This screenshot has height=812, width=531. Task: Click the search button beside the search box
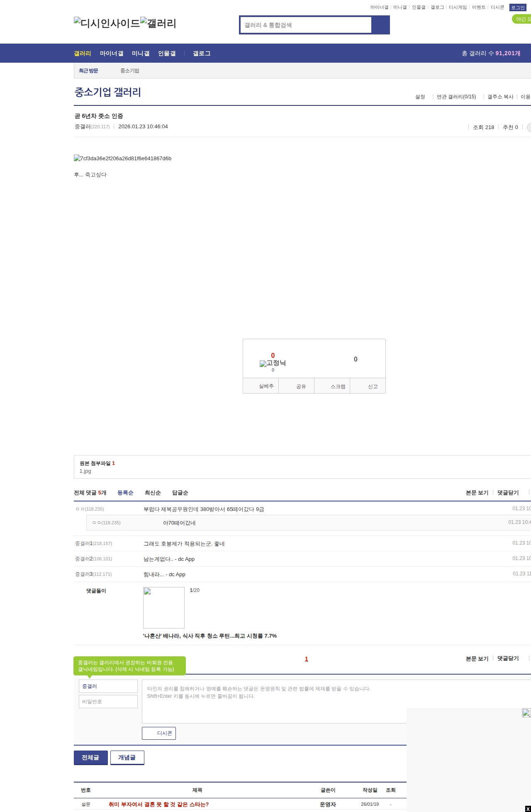380,25
